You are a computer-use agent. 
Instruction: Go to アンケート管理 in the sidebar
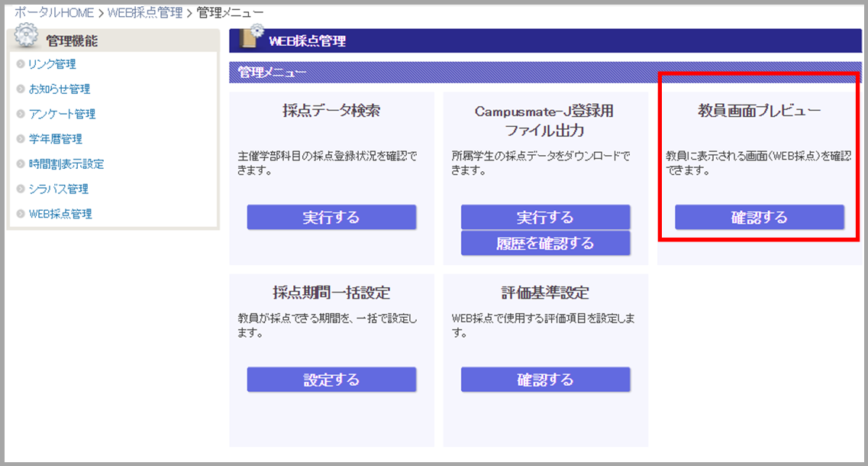point(62,114)
